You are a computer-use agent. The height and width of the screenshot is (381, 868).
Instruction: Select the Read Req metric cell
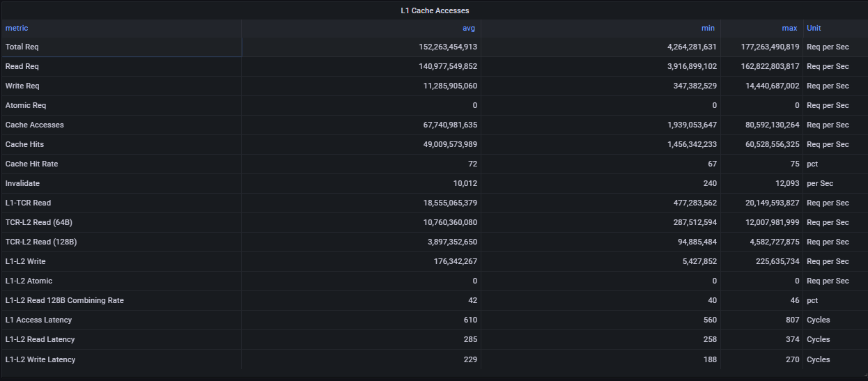click(122, 66)
